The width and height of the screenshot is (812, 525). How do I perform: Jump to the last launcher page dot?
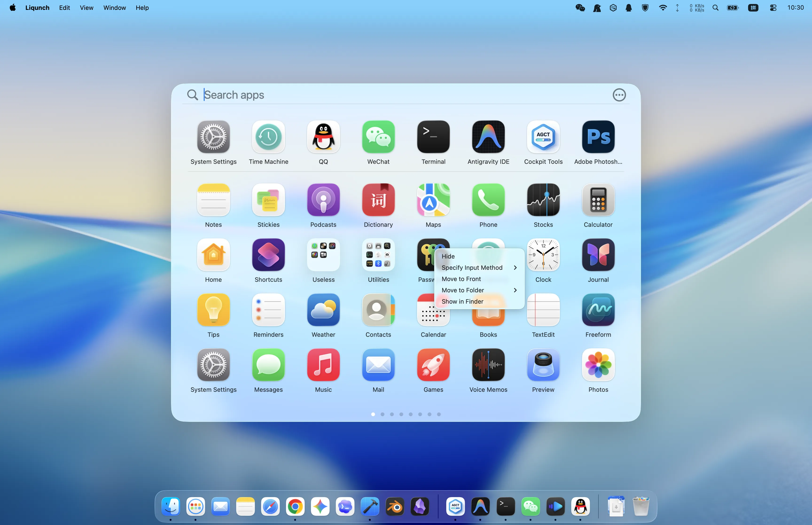coord(439,414)
